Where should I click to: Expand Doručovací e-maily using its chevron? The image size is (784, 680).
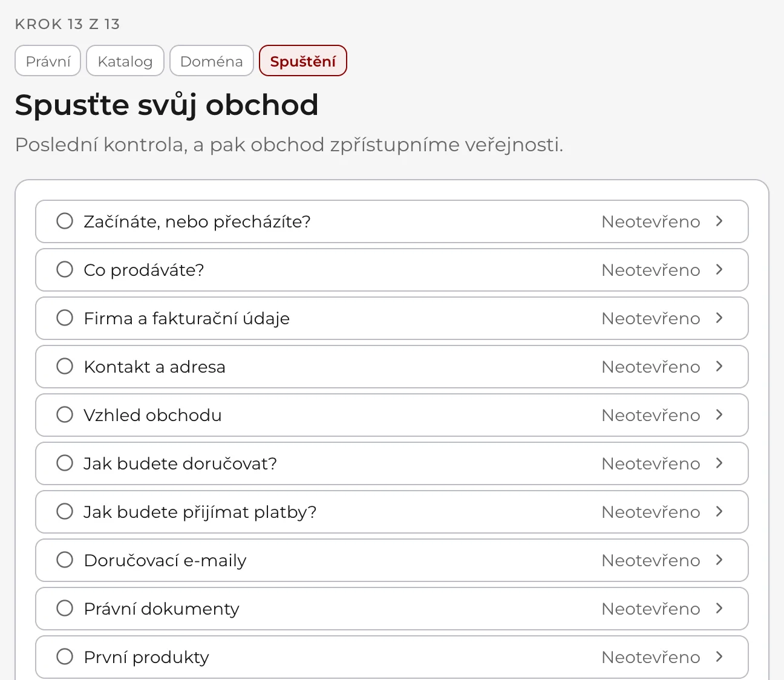tap(719, 560)
